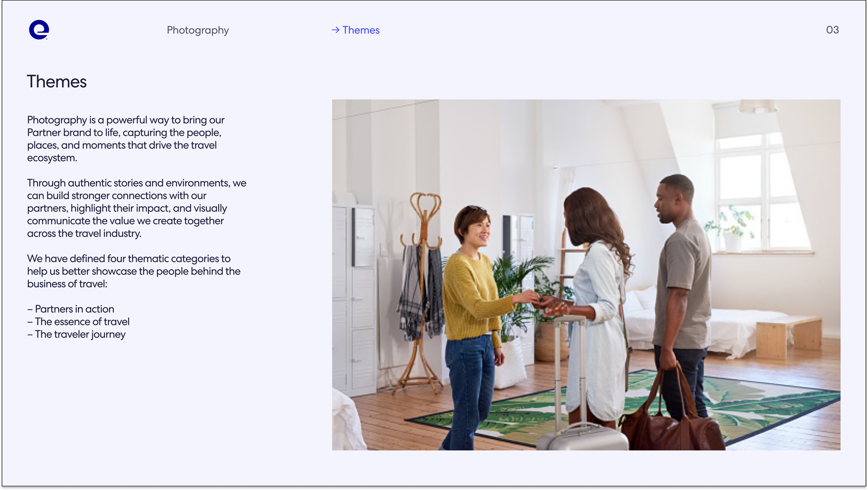This screenshot has width=868, height=490.
Task: Click the 'We have defined four' paragraph
Action: [134, 271]
